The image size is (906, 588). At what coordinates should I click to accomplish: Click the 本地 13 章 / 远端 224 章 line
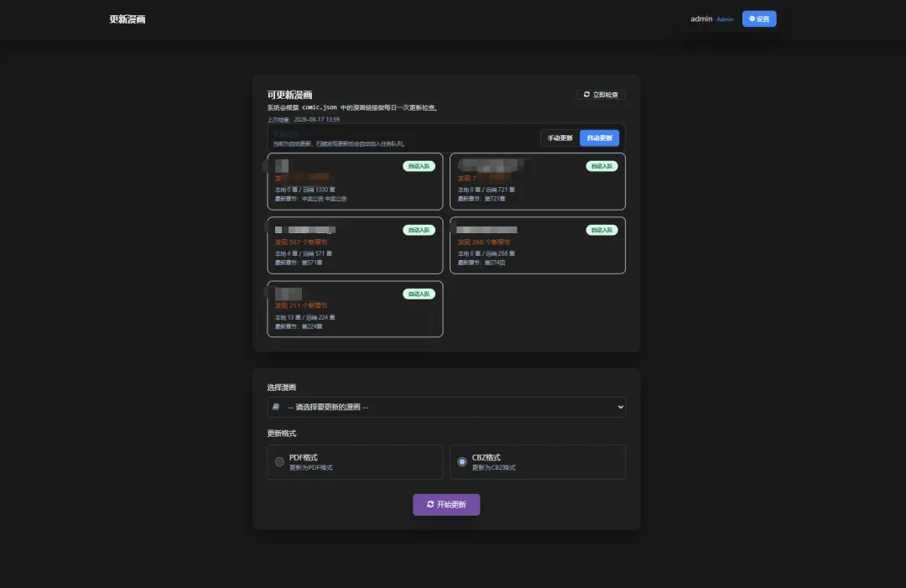point(305,318)
